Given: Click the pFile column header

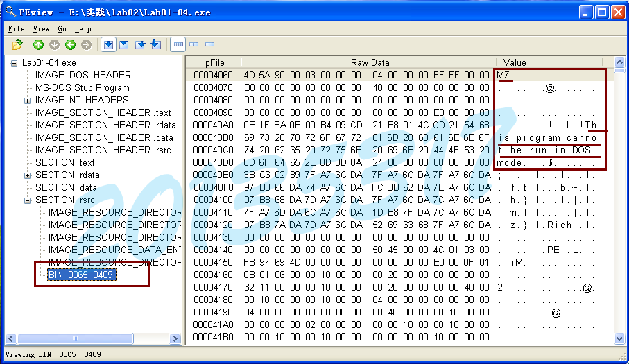Looking at the screenshot, I should pyautogui.click(x=214, y=62).
